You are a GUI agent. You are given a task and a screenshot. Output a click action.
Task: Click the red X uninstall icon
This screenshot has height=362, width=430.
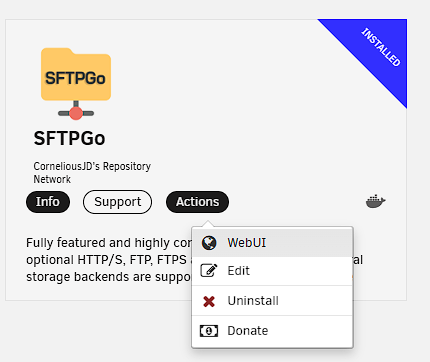209,301
